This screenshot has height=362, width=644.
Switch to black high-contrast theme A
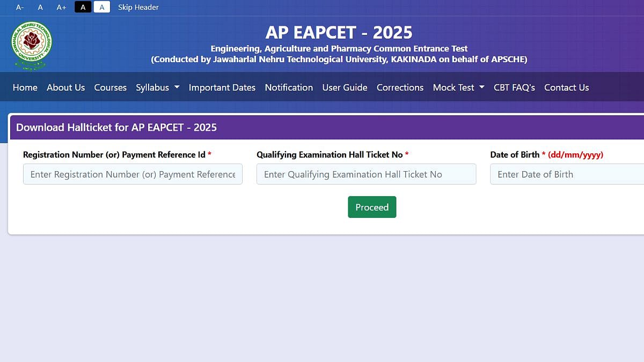(83, 8)
